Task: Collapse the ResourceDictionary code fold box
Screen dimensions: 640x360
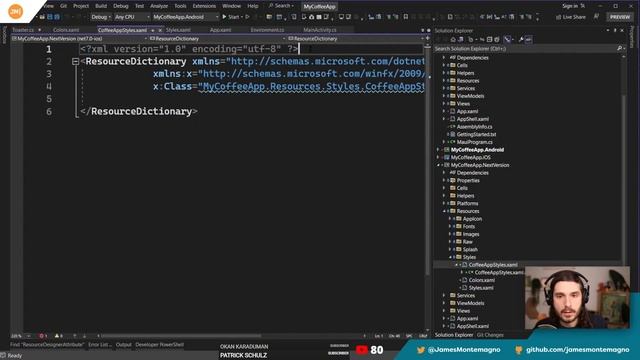Action: tap(75, 62)
